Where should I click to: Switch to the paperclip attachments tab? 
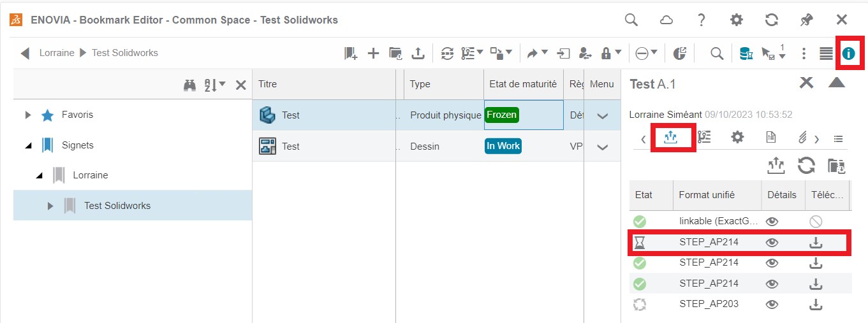(802, 138)
